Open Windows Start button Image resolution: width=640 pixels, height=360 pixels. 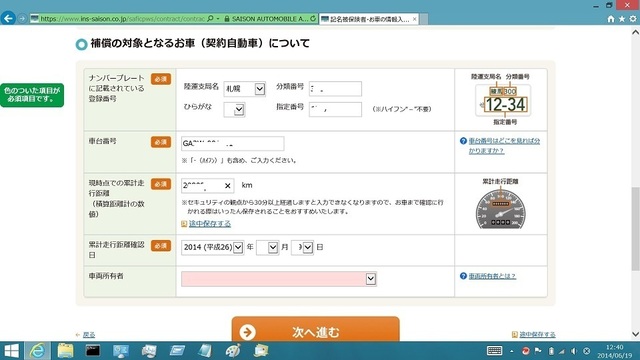click(x=11, y=351)
